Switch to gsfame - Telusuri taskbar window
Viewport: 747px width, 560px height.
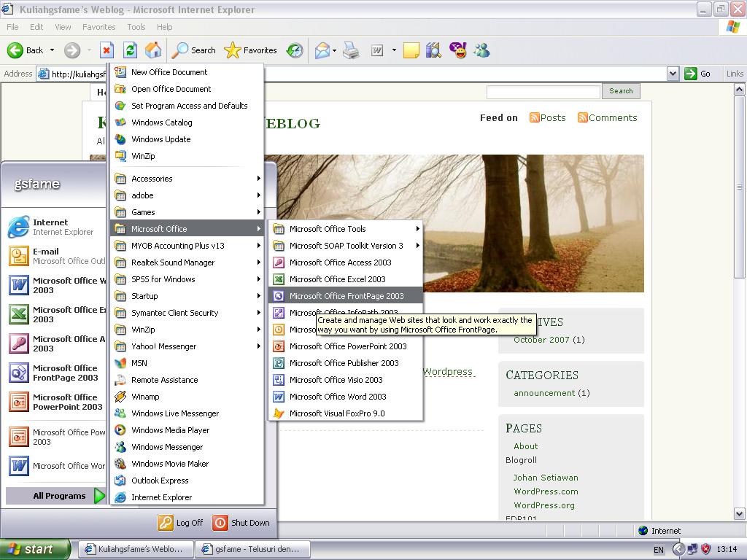(x=252, y=549)
